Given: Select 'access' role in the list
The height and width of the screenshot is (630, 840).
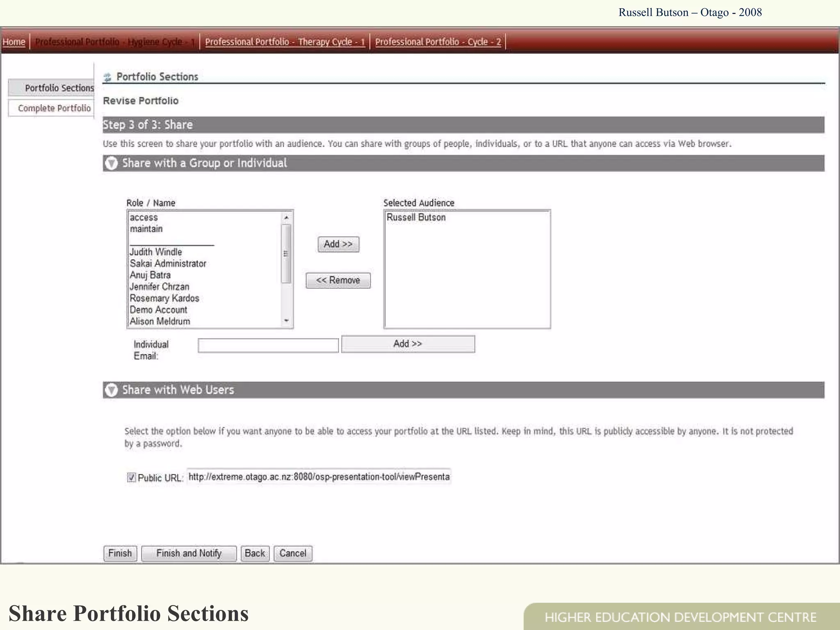Looking at the screenshot, I should pyautogui.click(x=144, y=217).
